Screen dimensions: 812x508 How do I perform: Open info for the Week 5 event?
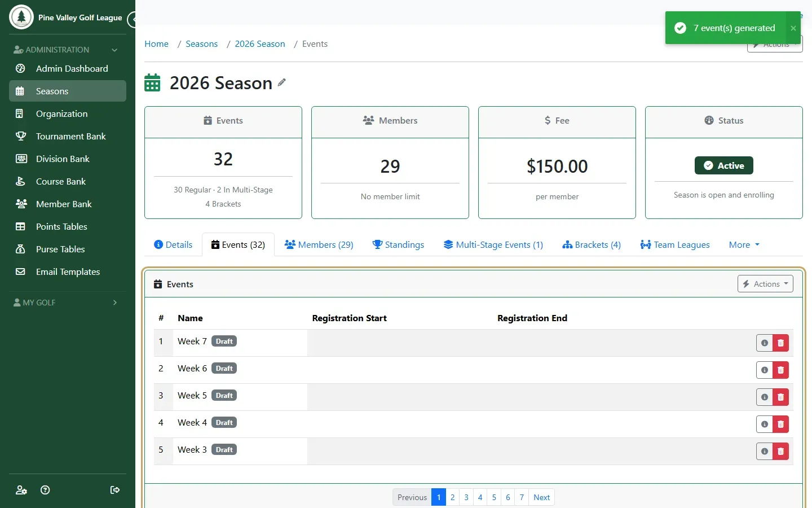[x=765, y=397]
